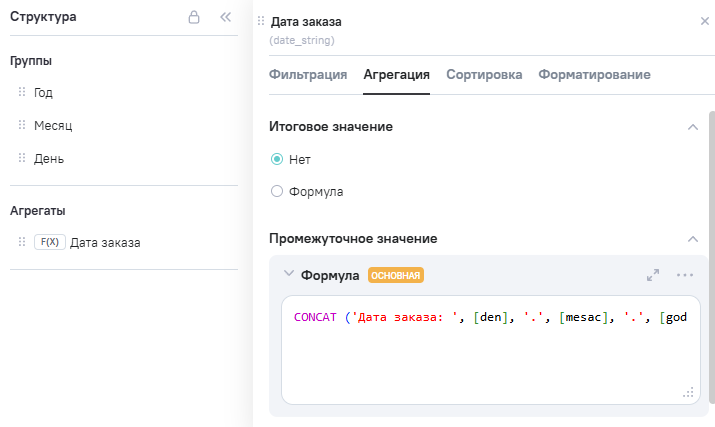The height and width of the screenshot is (427, 715).
Task: Collapse the Структура panel with double chevron
Action: [x=225, y=17]
